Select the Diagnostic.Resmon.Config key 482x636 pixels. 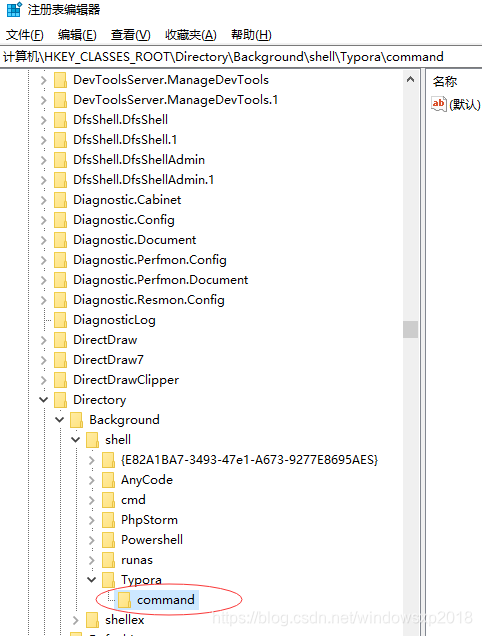coord(148,300)
